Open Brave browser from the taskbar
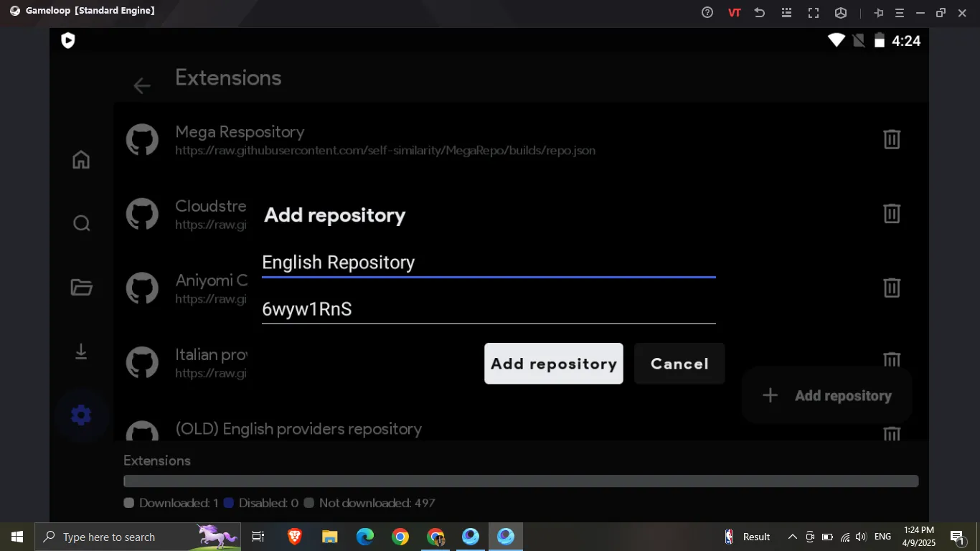The width and height of the screenshot is (980, 551). (294, 537)
